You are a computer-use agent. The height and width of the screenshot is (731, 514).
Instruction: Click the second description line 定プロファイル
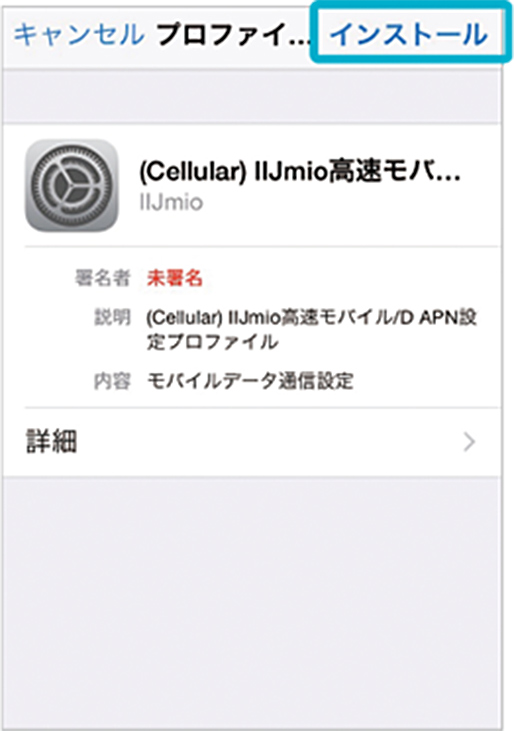(x=212, y=342)
